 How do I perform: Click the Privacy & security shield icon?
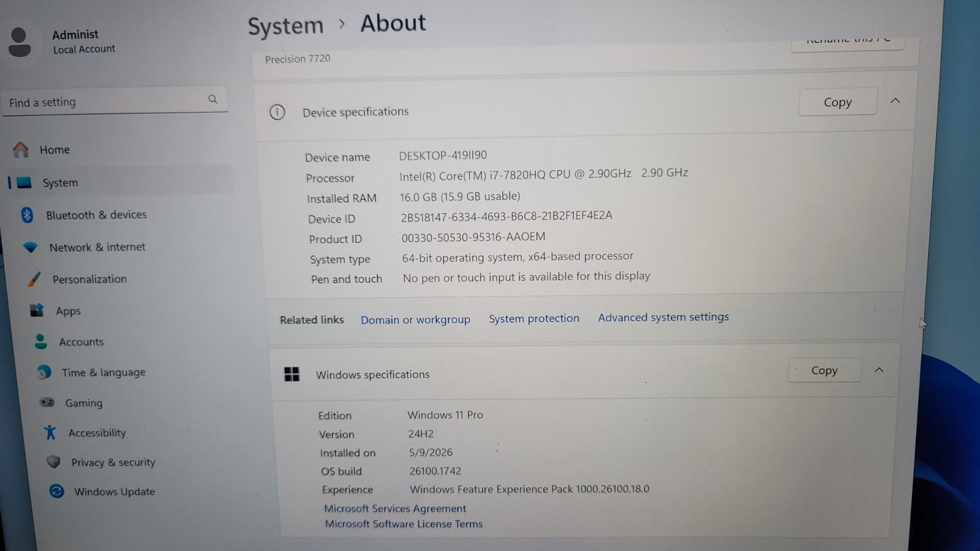pos(53,462)
